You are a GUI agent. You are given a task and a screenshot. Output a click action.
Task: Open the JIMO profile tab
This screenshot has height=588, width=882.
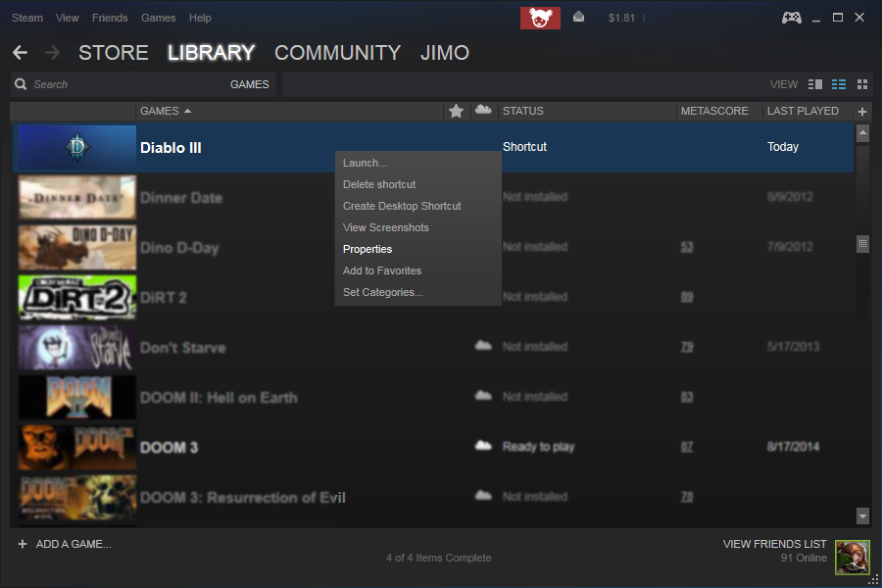[444, 53]
